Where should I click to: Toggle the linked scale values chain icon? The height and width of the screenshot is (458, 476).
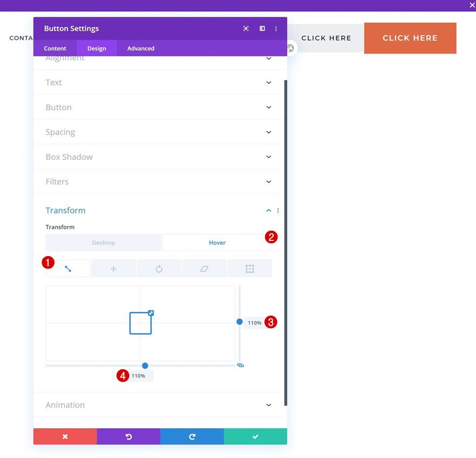coord(240,365)
